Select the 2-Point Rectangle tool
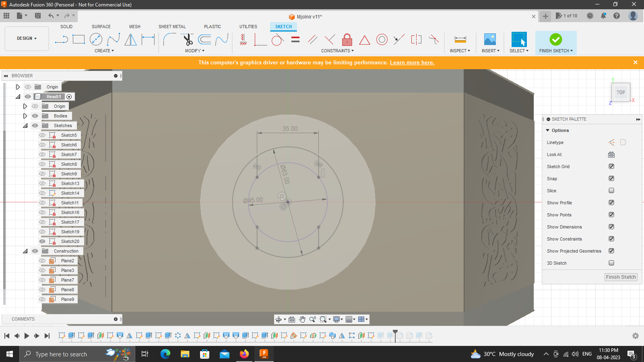Screen dimensions: 644x362 [x=79, y=39]
